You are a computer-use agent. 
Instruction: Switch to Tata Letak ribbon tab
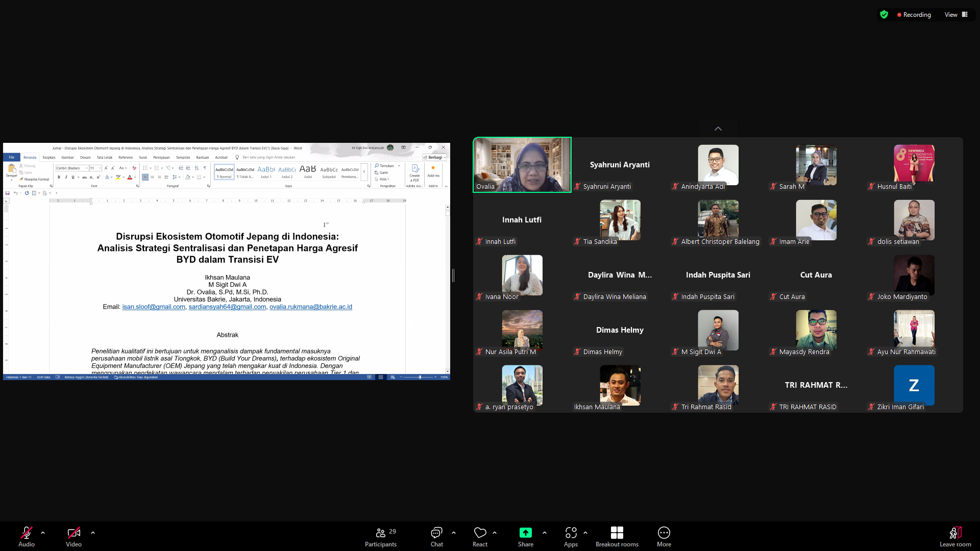click(x=105, y=157)
